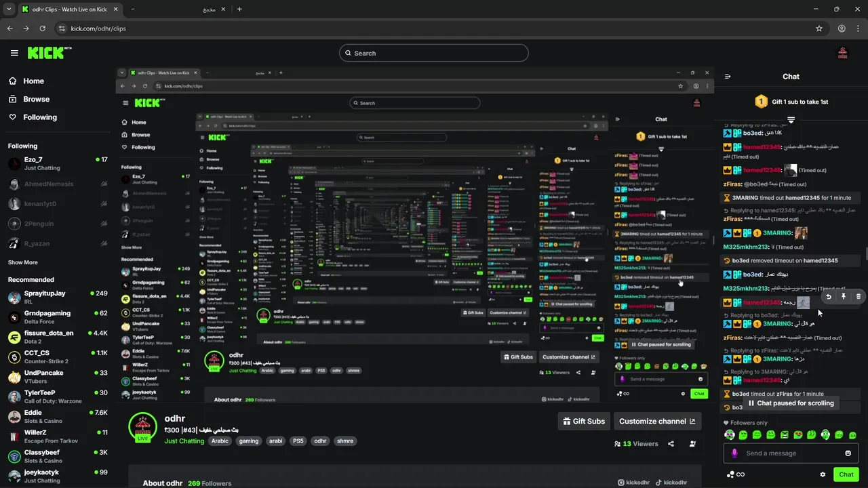This screenshot has width=868, height=488.
Task: Open the emoji picker in message box
Action: [x=848, y=453]
